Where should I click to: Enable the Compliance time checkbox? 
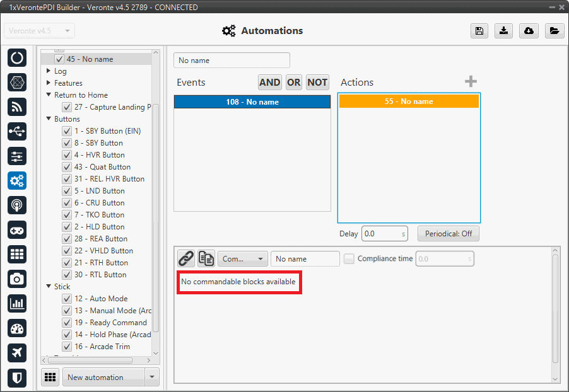click(349, 258)
